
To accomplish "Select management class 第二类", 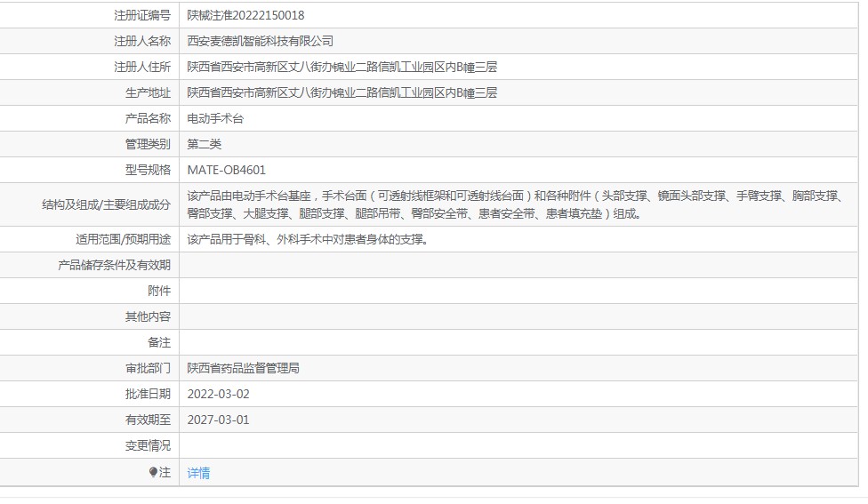I will click(x=205, y=144).
